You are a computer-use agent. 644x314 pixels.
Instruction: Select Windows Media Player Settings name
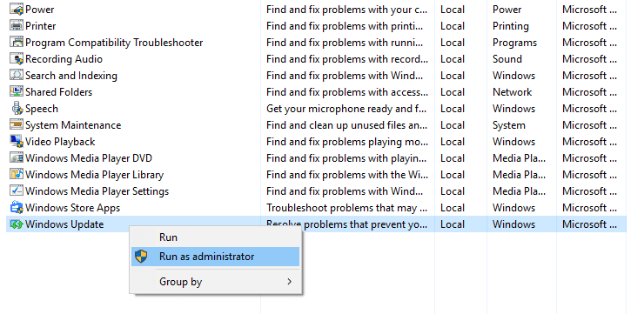[97, 191]
